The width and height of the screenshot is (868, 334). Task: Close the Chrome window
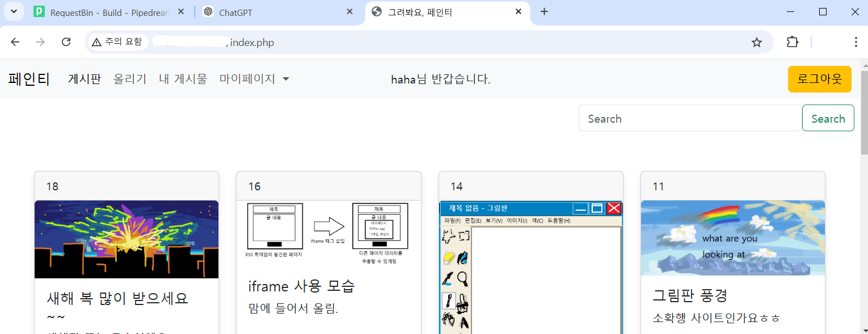click(x=854, y=11)
